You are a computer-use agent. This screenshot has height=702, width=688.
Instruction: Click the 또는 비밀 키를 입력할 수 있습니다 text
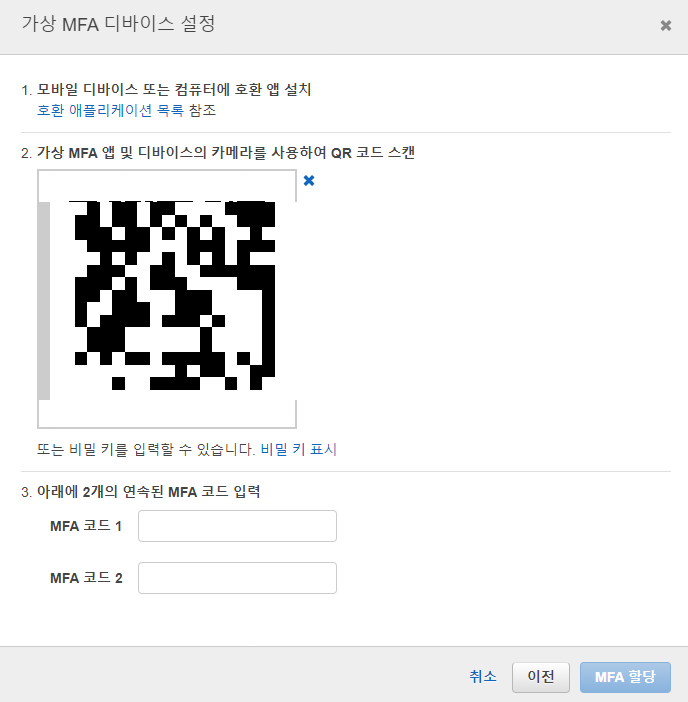(146, 449)
